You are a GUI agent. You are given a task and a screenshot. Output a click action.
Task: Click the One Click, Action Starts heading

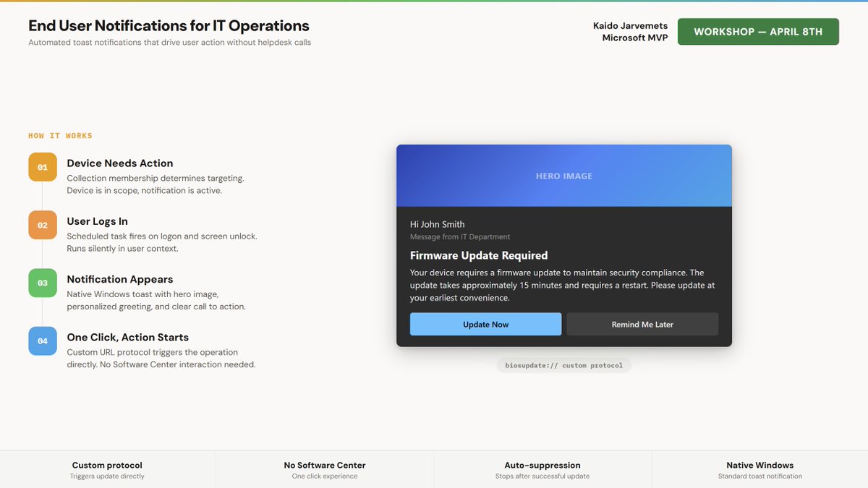tap(128, 337)
